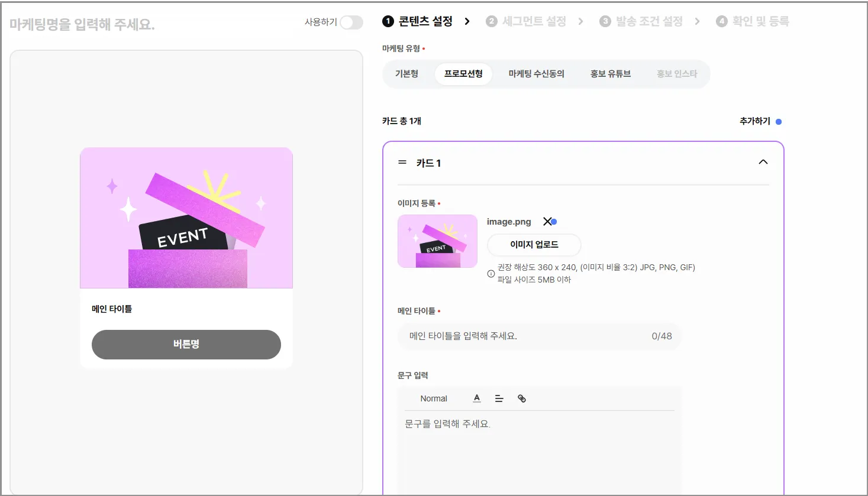
Task: Select the 기본형 marketing type
Action: pos(406,74)
